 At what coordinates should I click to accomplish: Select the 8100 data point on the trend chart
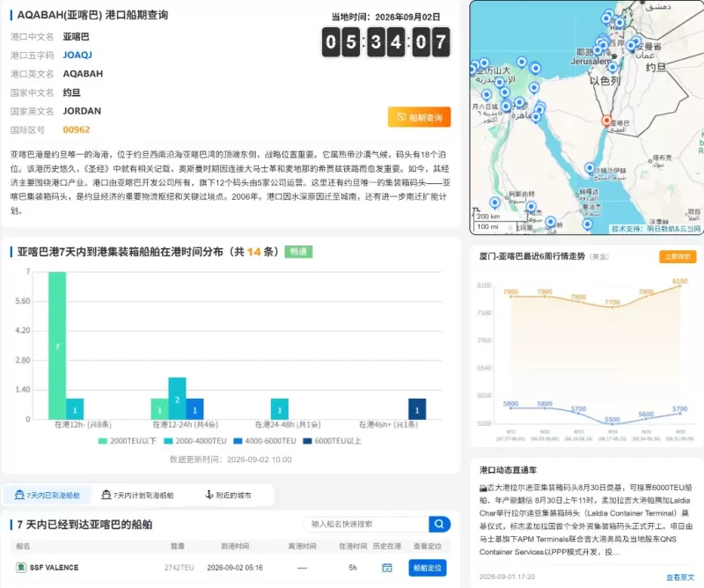point(679,286)
